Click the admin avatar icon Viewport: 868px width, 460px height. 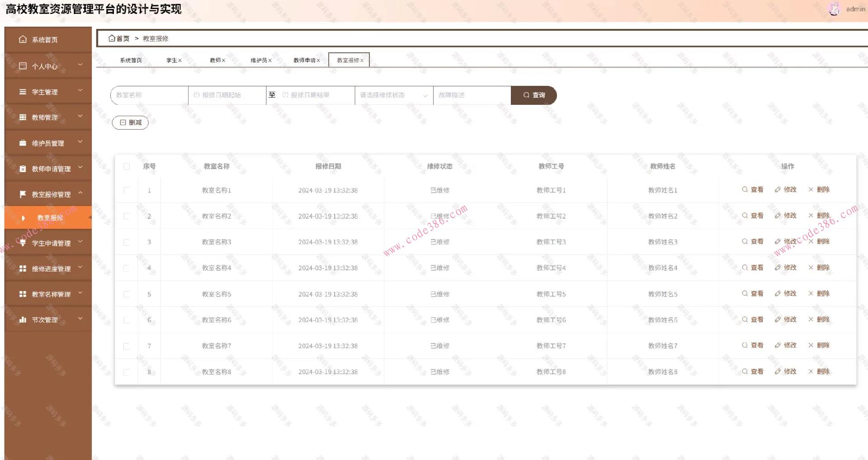[x=834, y=9]
